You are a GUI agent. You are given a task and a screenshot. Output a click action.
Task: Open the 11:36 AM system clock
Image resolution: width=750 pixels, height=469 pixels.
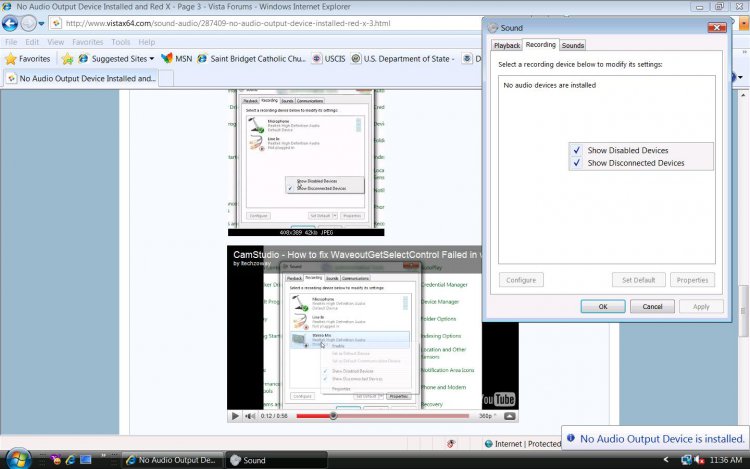click(x=726, y=460)
